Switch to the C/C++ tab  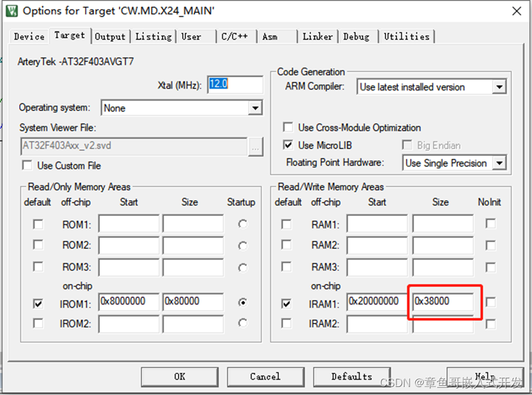pyautogui.click(x=235, y=36)
